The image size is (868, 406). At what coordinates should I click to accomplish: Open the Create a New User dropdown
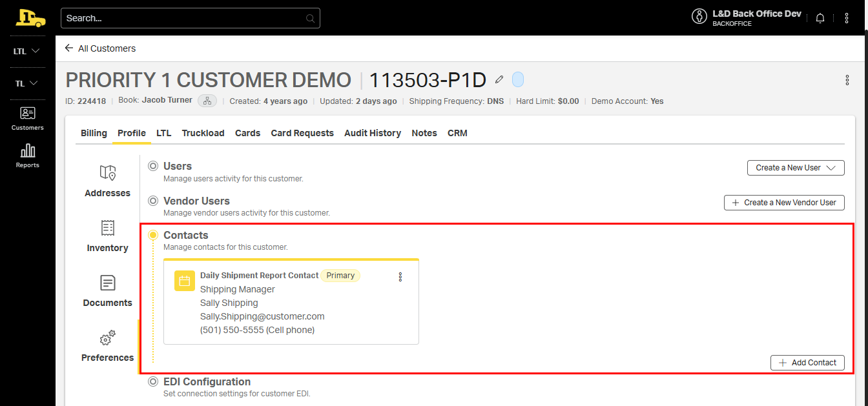coord(796,168)
